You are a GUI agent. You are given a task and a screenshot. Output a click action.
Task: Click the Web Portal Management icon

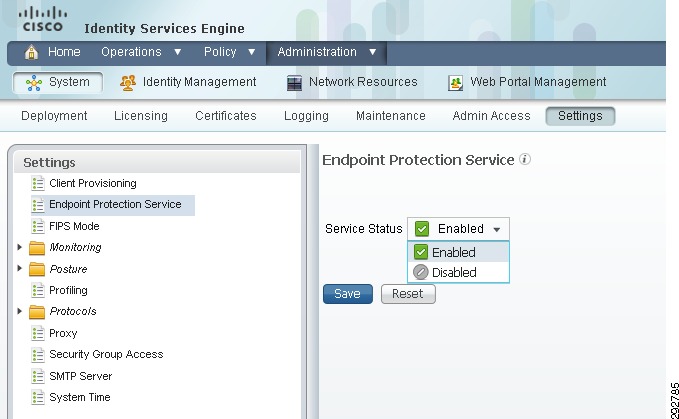click(x=455, y=83)
